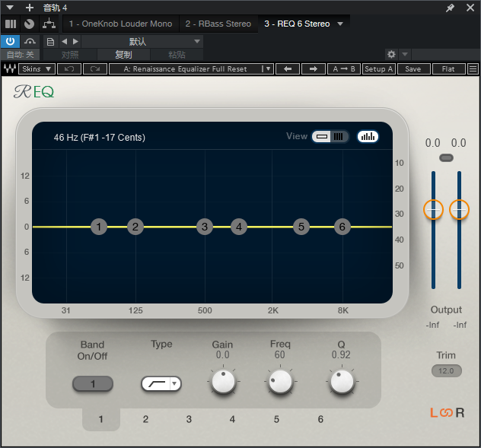Click the Gain value 0.0 field
Viewport: 481px width, 448px height.
pos(223,354)
